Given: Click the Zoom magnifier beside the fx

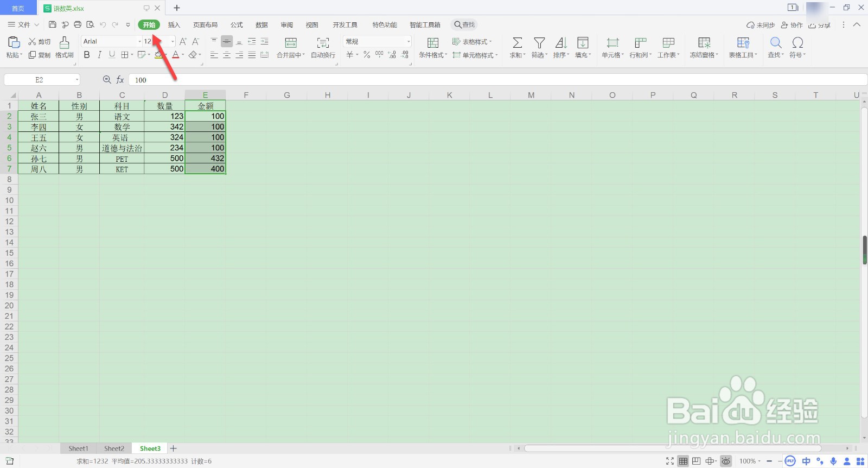Looking at the screenshot, I should coord(107,80).
